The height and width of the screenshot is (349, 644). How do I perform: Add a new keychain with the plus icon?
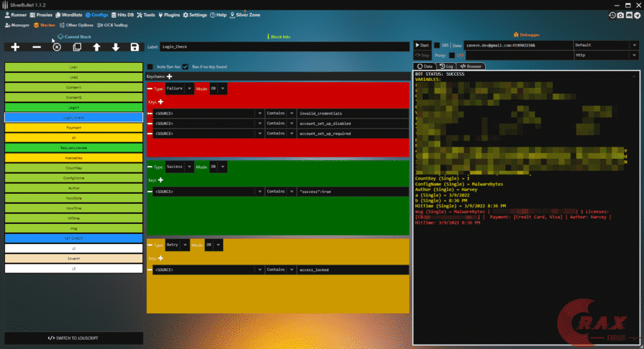coord(170,76)
